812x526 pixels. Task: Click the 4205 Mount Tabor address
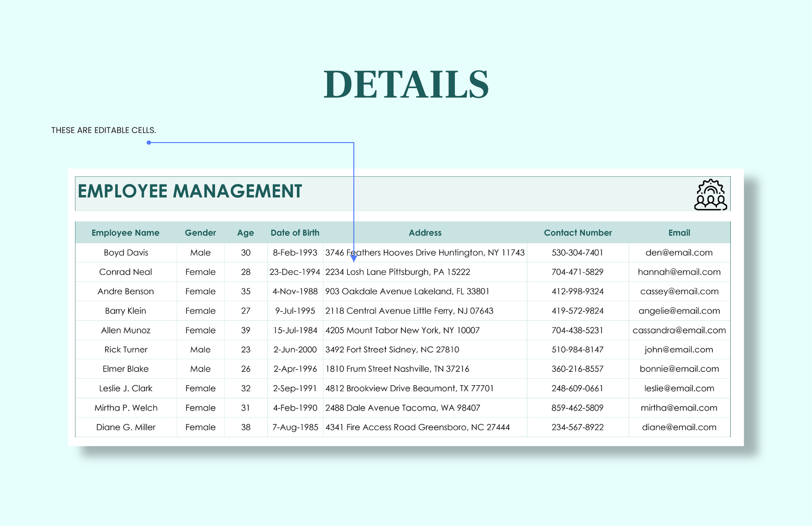425,330
